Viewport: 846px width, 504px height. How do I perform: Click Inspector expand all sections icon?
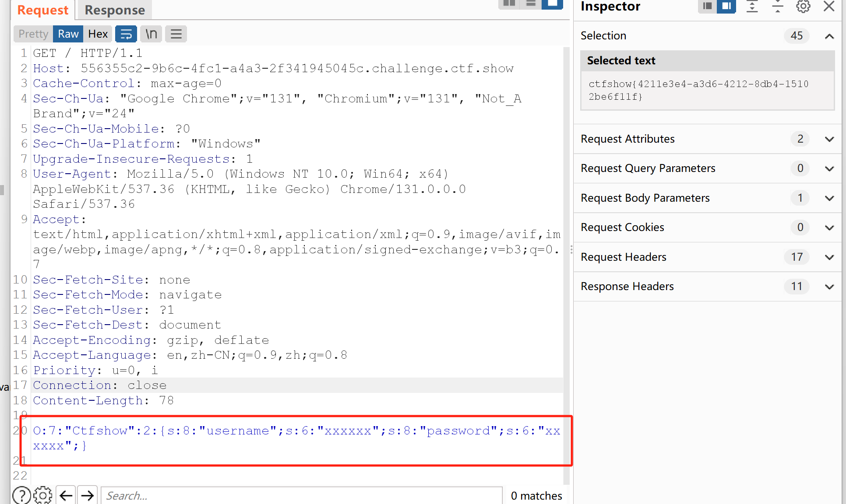coord(752,7)
